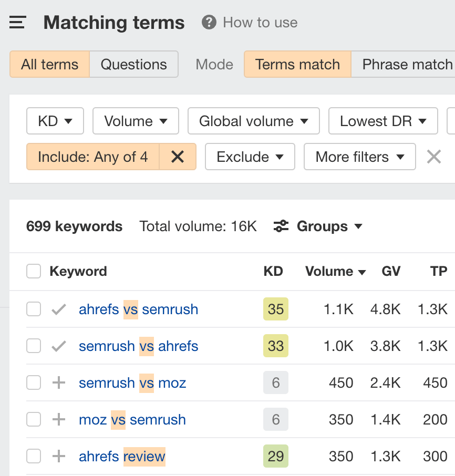The height and width of the screenshot is (476, 455).
Task: Clear all filters with the gray X icon
Action: click(x=433, y=157)
